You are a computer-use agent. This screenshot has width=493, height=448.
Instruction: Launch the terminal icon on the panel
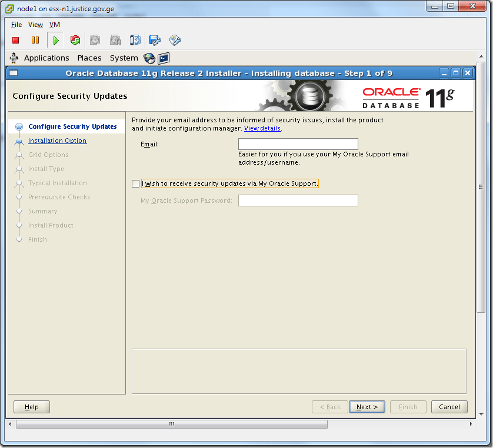pyautogui.click(x=164, y=58)
